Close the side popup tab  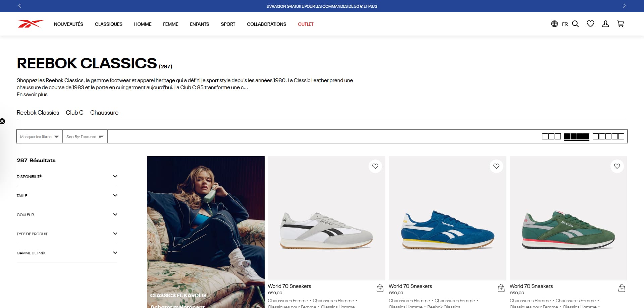click(2, 121)
